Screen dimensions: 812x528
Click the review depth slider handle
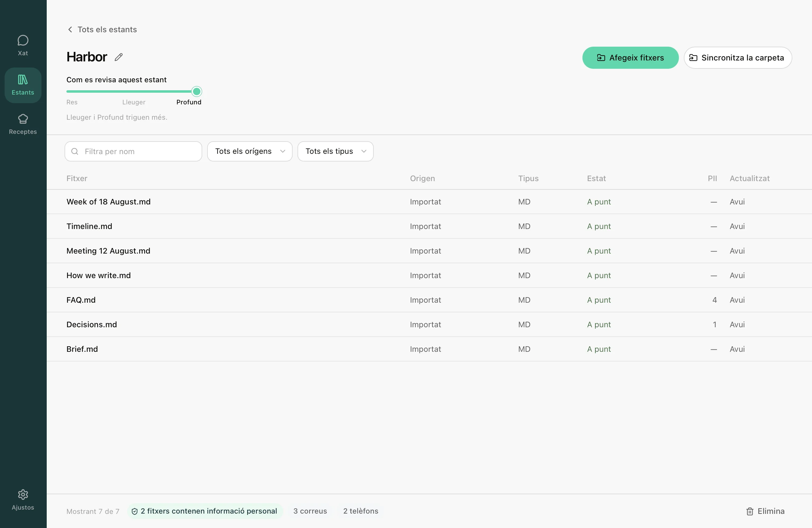point(196,91)
